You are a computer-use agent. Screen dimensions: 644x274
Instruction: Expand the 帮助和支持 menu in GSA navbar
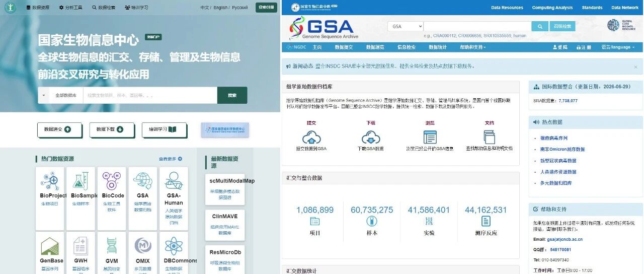pyautogui.click(x=473, y=47)
